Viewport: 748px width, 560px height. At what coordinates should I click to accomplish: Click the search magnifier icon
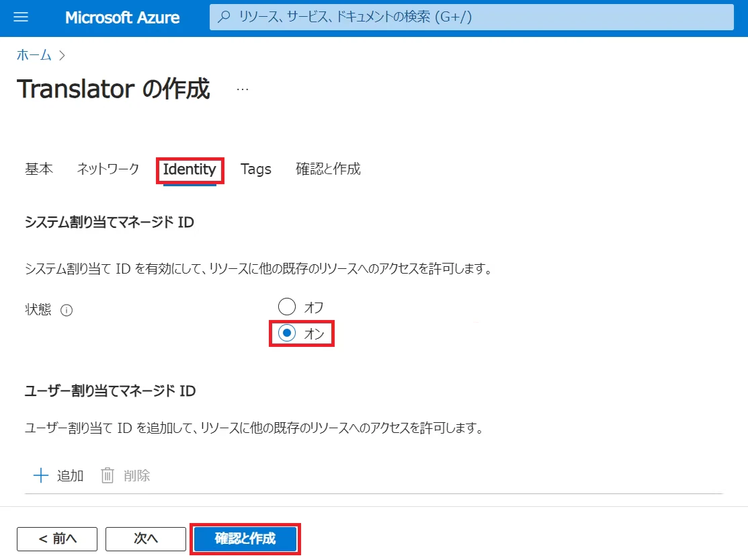click(x=224, y=17)
